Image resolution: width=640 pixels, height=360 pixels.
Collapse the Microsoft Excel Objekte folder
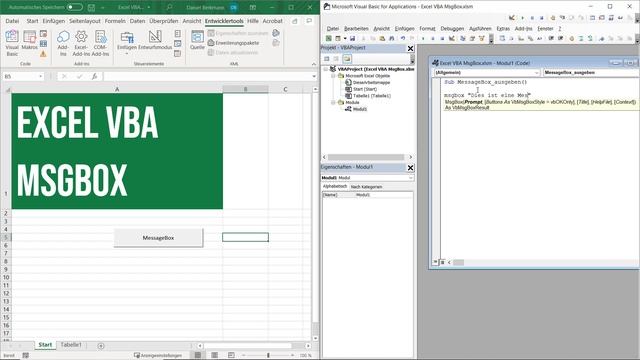point(333,76)
